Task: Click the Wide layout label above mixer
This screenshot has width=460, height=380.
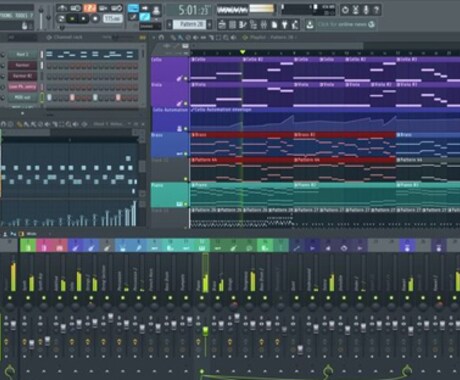Action: 31,234
